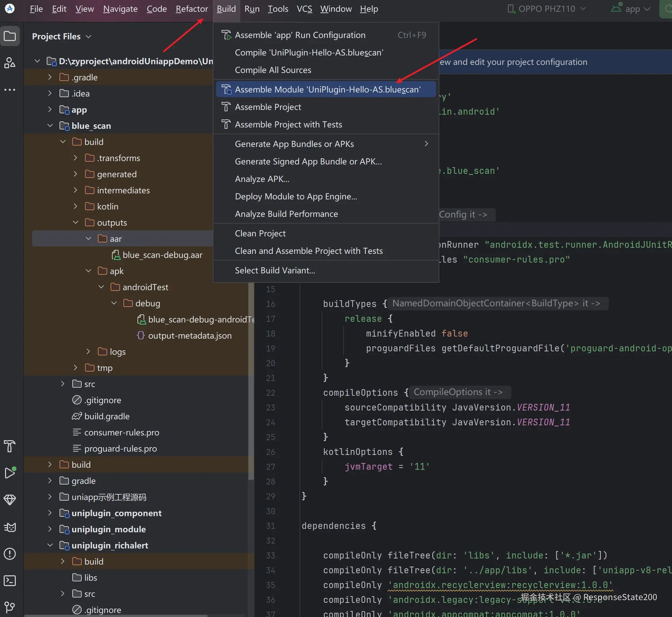Click the more tool windows ellipsis icon
This screenshot has width=672, height=617.
pyautogui.click(x=10, y=90)
